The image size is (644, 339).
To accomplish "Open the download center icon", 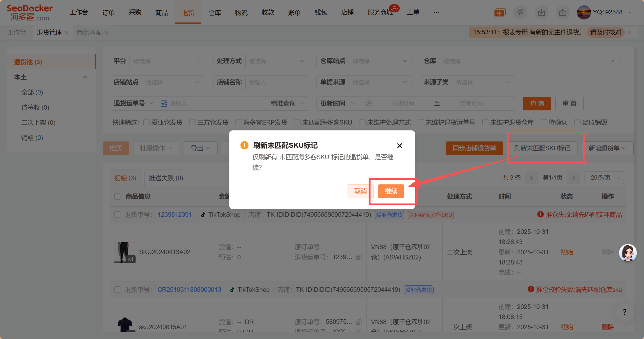I will click(541, 12).
